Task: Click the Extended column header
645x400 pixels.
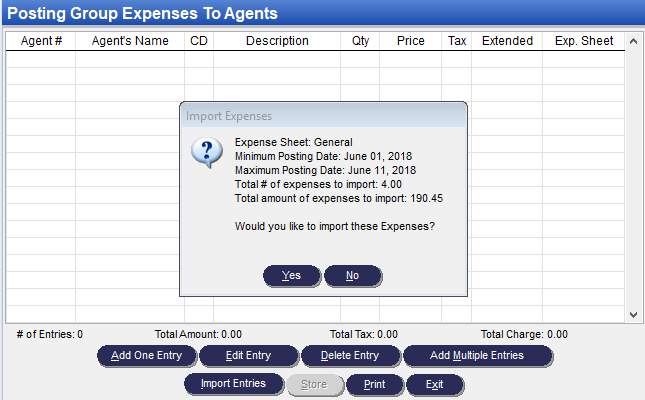Action: 507,41
